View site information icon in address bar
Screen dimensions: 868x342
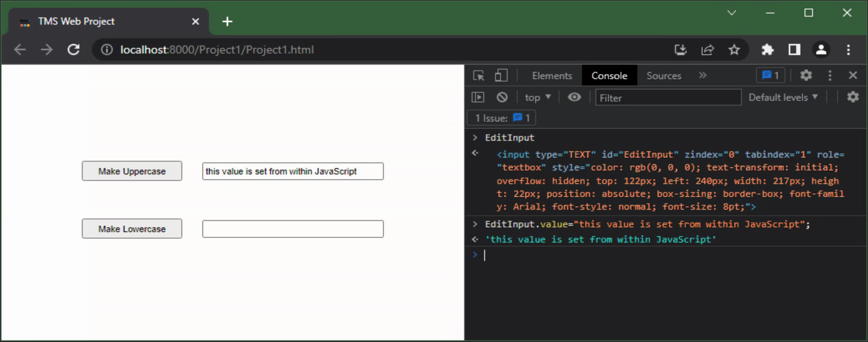107,50
